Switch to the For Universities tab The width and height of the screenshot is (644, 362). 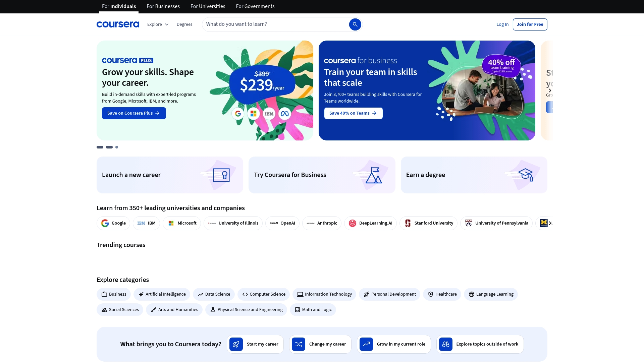tap(208, 6)
